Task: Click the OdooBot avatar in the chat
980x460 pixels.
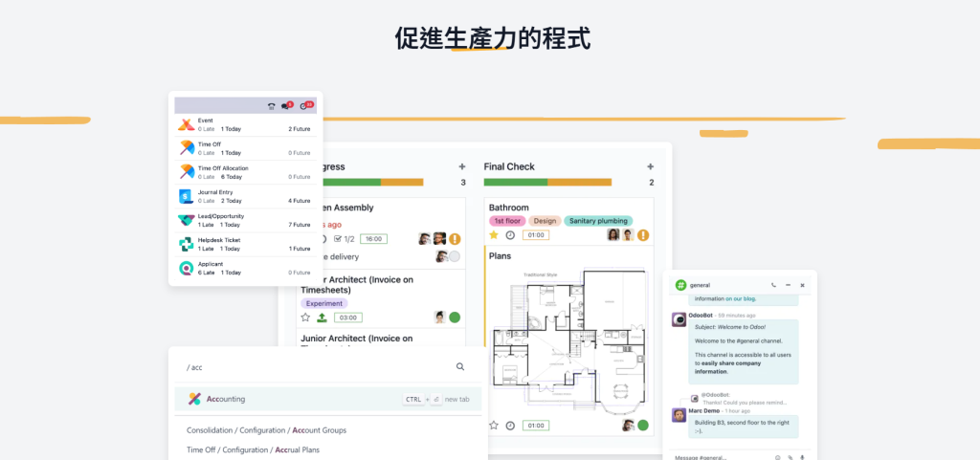Action: pos(679,320)
